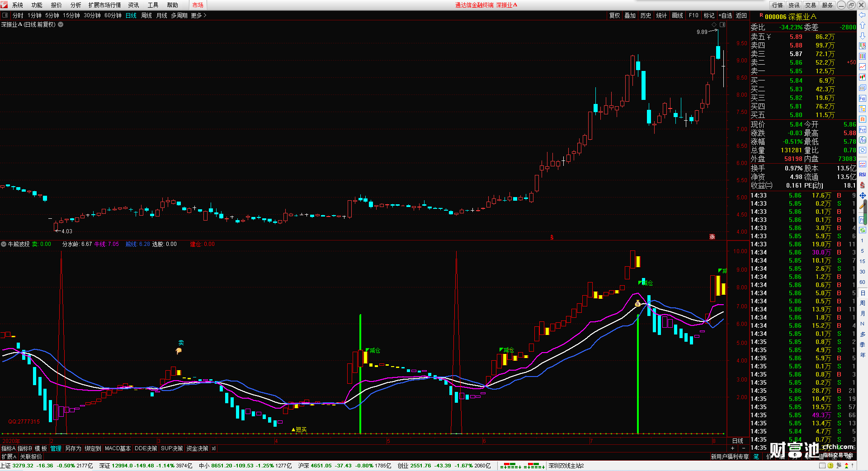Open the candlestick chart icon in sidebar

(x=862, y=77)
